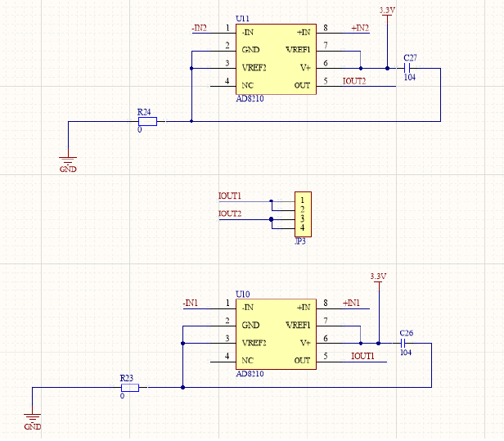Click the VREF1 pin name on U11

coord(298,50)
